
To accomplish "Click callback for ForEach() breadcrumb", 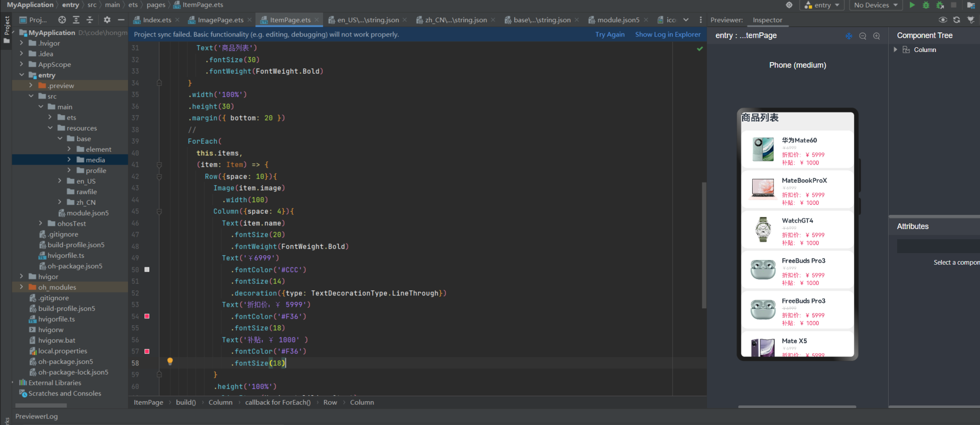I will pyautogui.click(x=278, y=402).
